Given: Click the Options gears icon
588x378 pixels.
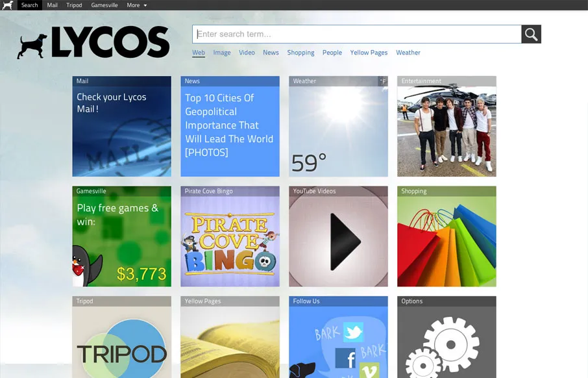Looking at the screenshot, I should click(443, 348).
